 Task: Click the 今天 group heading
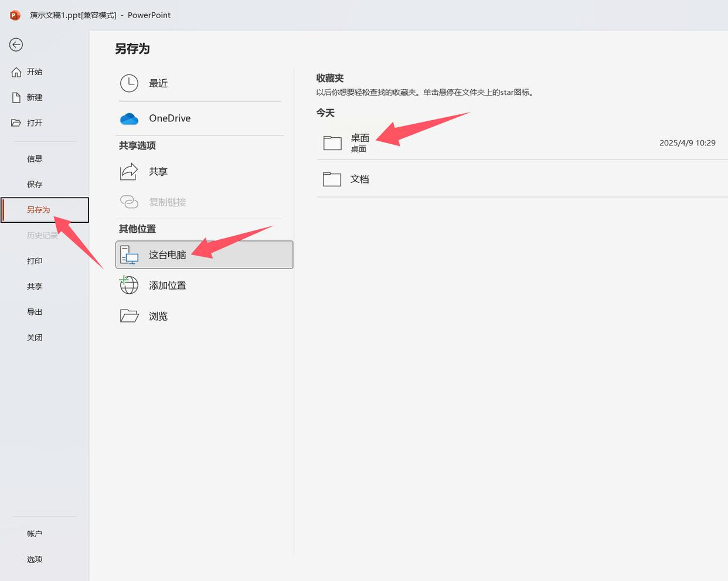pos(325,113)
